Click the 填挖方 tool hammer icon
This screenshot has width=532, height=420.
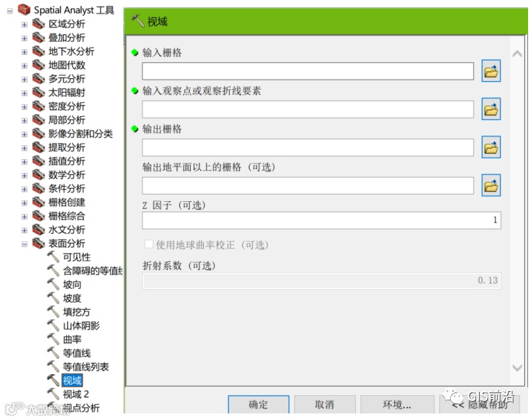click(x=53, y=312)
